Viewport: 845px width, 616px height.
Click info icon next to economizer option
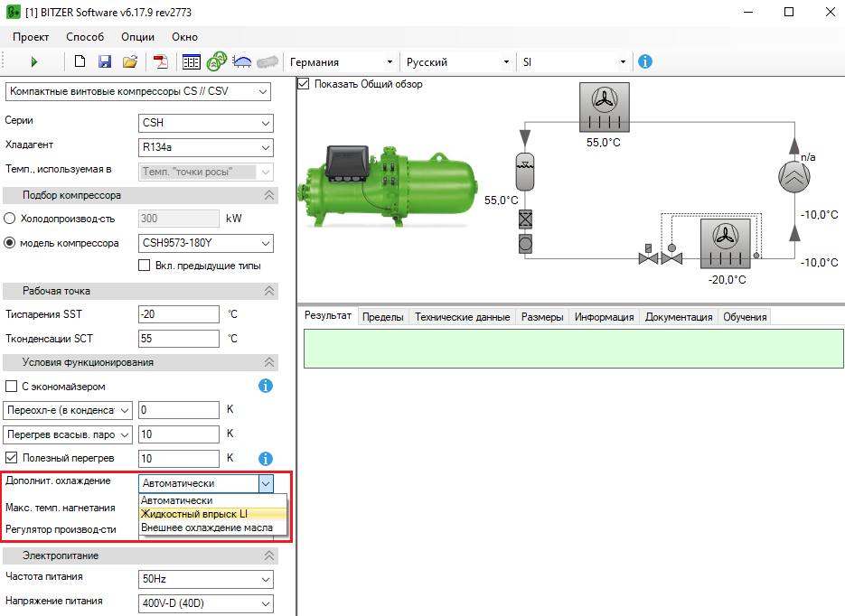[266, 387]
